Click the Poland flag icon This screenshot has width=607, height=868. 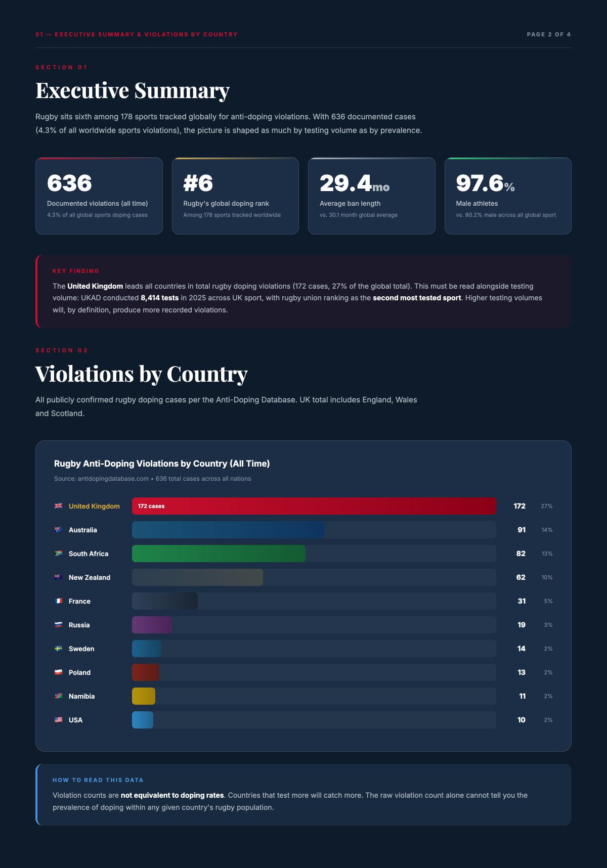click(x=58, y=672)
